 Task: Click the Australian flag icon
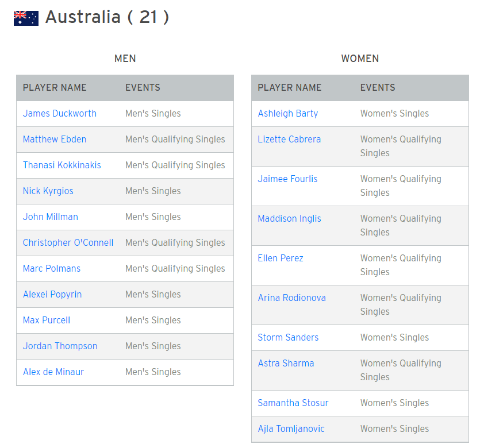[26, 18]
